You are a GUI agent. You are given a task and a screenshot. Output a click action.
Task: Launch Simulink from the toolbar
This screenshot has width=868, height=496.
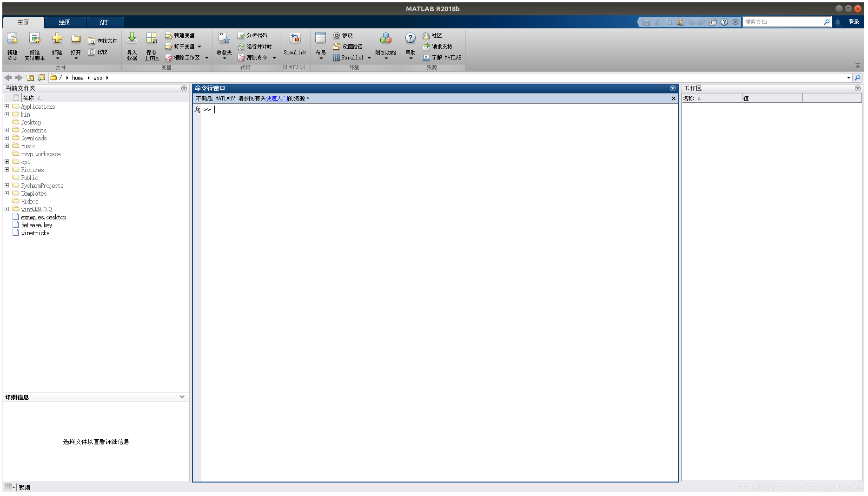coord(295,45)
